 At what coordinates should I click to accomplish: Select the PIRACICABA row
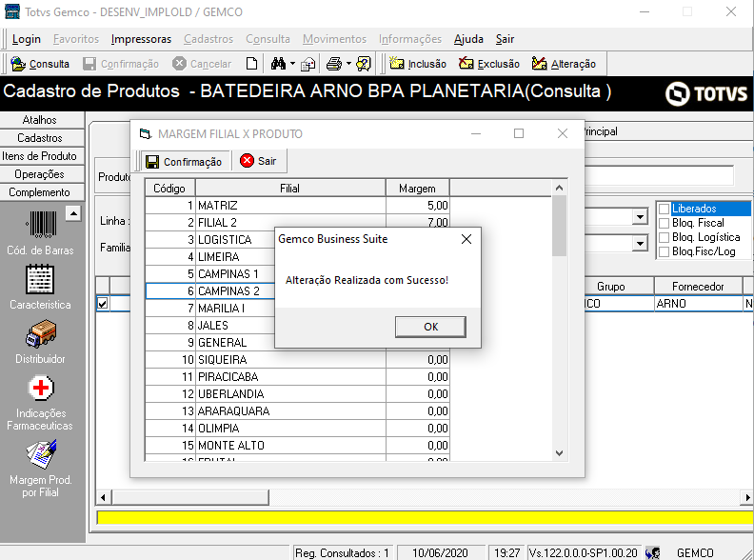click(x=297, y=377)
